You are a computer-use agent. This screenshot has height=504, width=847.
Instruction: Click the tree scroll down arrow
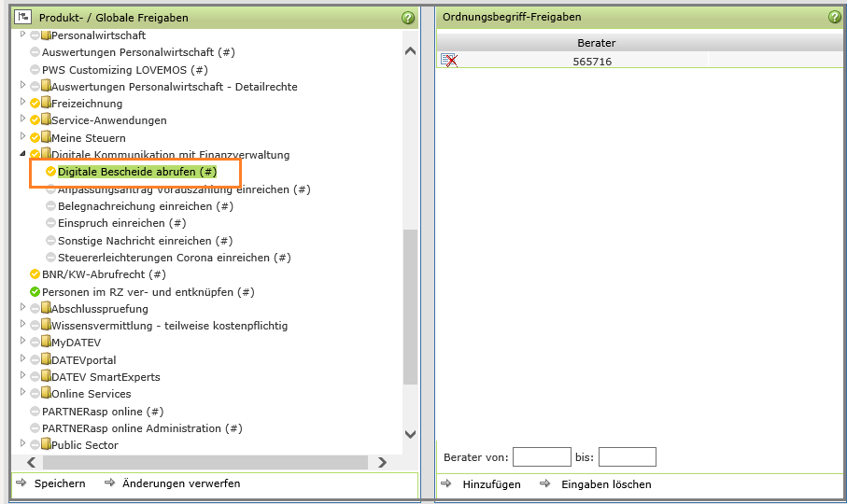411,434
